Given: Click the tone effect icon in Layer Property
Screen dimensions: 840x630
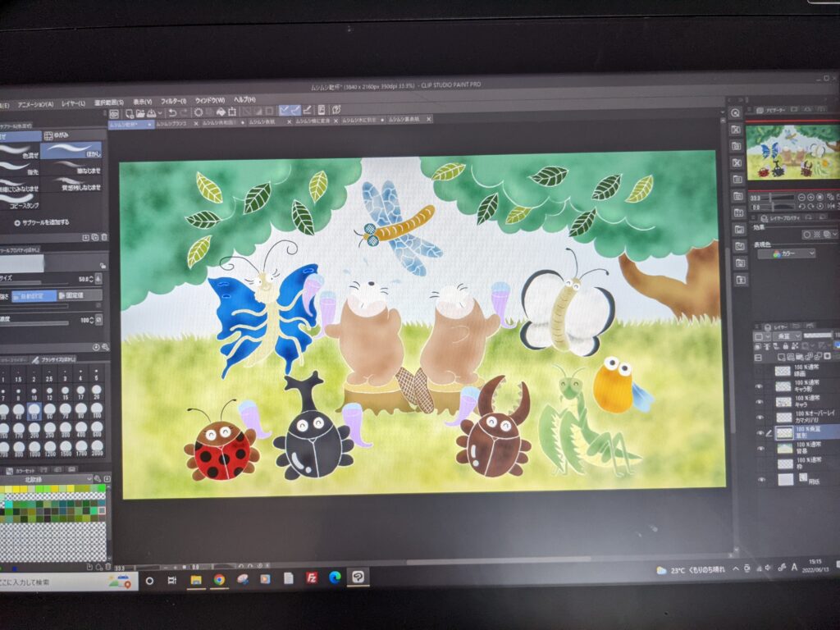Looking at the screenshot, I should click(x=817, y=235).
